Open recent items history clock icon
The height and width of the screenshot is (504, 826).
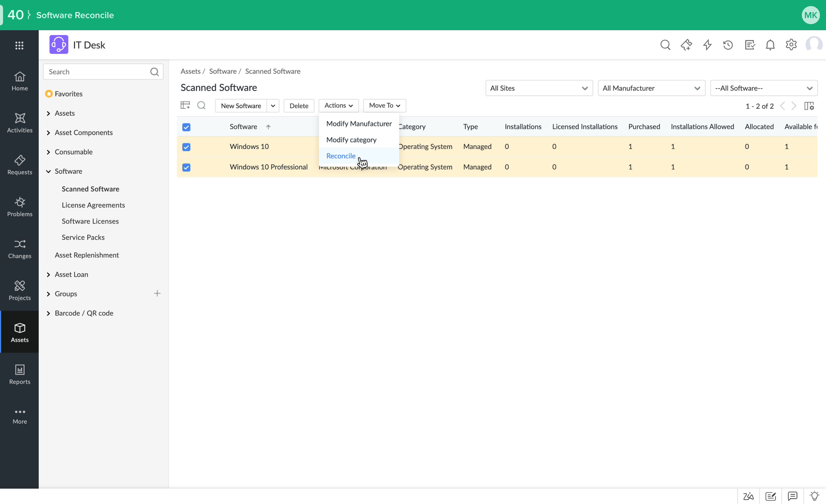[728, 45]
